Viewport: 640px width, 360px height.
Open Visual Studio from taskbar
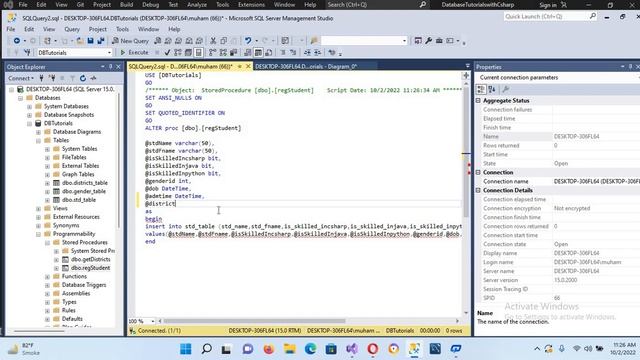(x=352, y=349)
